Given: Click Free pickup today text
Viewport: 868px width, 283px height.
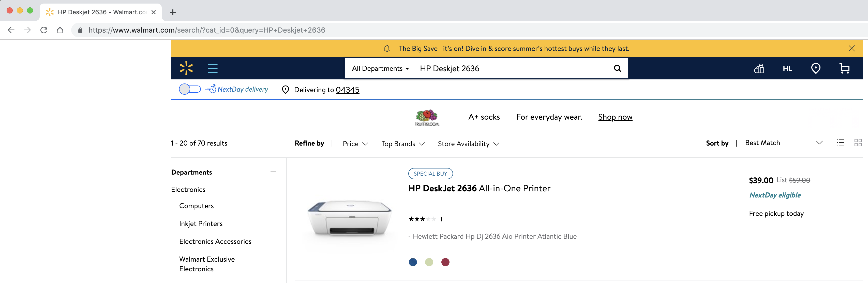Looking at the screenshot, I should tap(776, 214).
